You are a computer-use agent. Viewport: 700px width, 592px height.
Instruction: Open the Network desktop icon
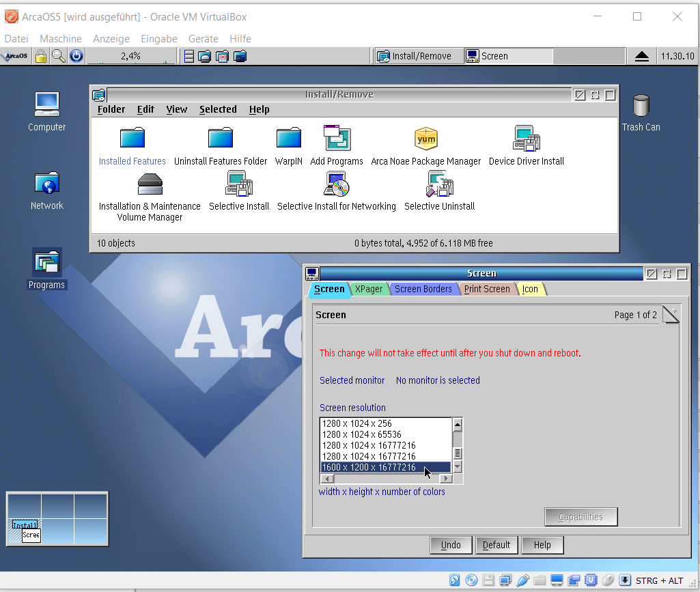click(47, 183)
